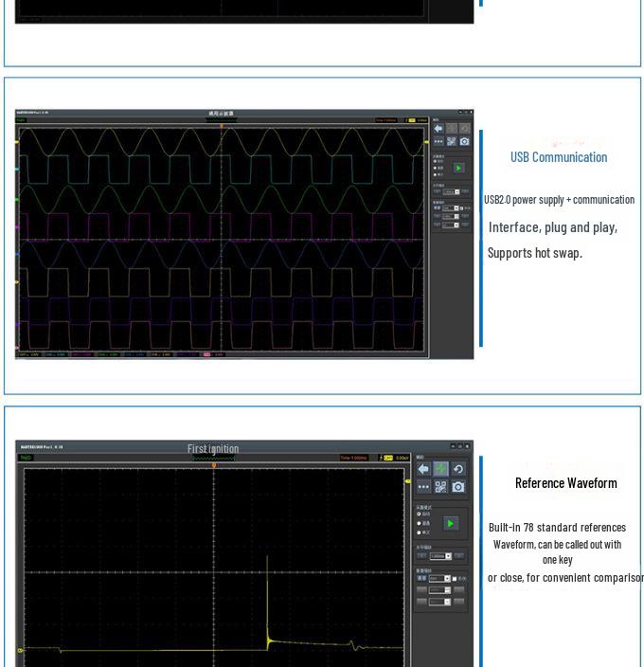Click circular reset arrow icon in First ignition window
This screenshot has height=667, width=644.
click(458, 469)
